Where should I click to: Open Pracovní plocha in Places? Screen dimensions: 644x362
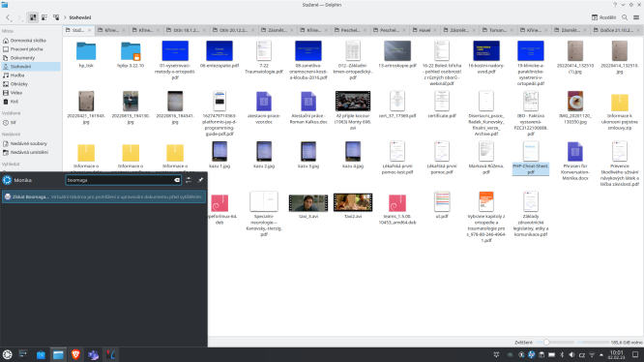[x=26, y=49]
